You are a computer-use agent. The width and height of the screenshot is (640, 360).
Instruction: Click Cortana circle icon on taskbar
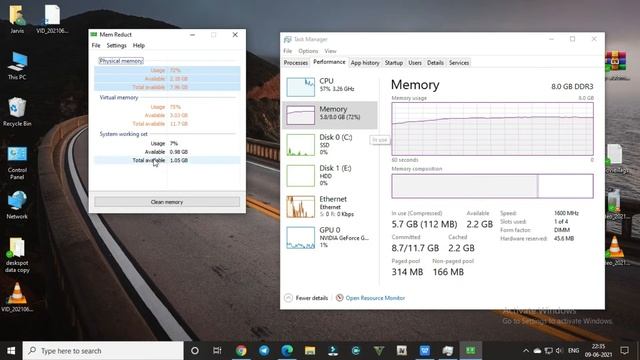[195, 351]
